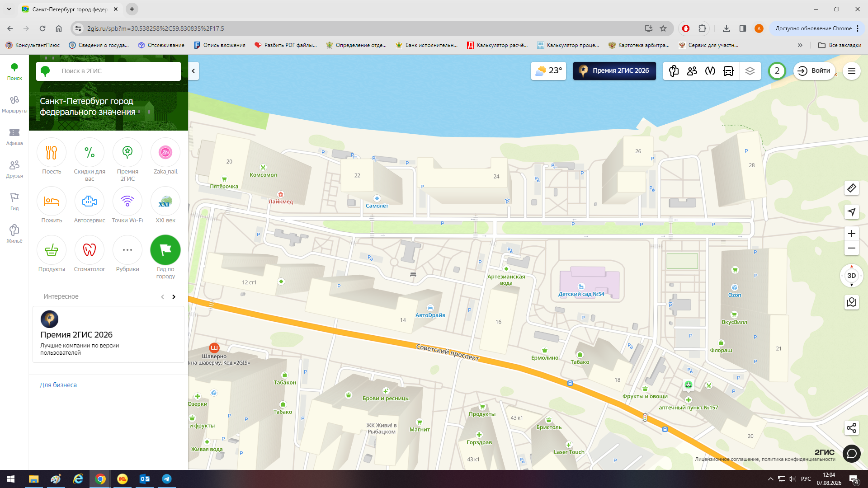Open the Пожить lodging category
Image resolution: width=868 pixels, height=488 pixels.
click(52, 206)
